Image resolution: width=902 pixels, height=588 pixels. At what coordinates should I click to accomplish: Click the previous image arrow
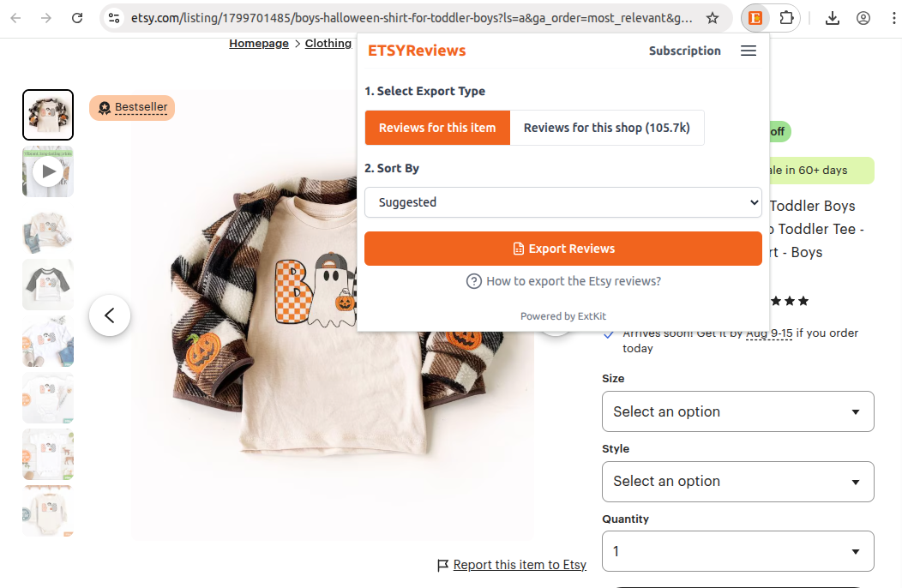(x=110, y=315)
